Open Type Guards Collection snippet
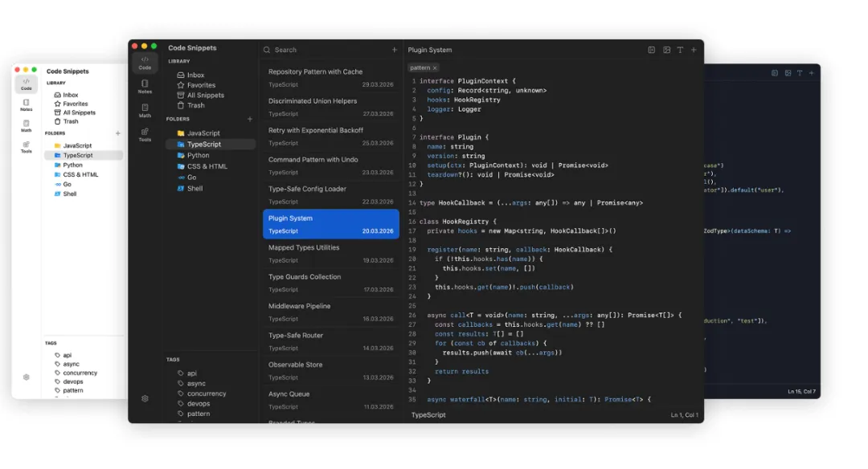 pos(331,283)
